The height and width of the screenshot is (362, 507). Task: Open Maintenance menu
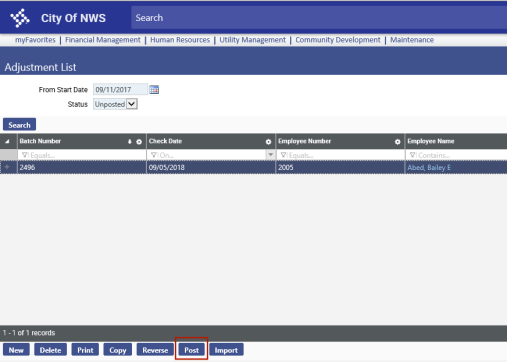(x=412, y=40)
